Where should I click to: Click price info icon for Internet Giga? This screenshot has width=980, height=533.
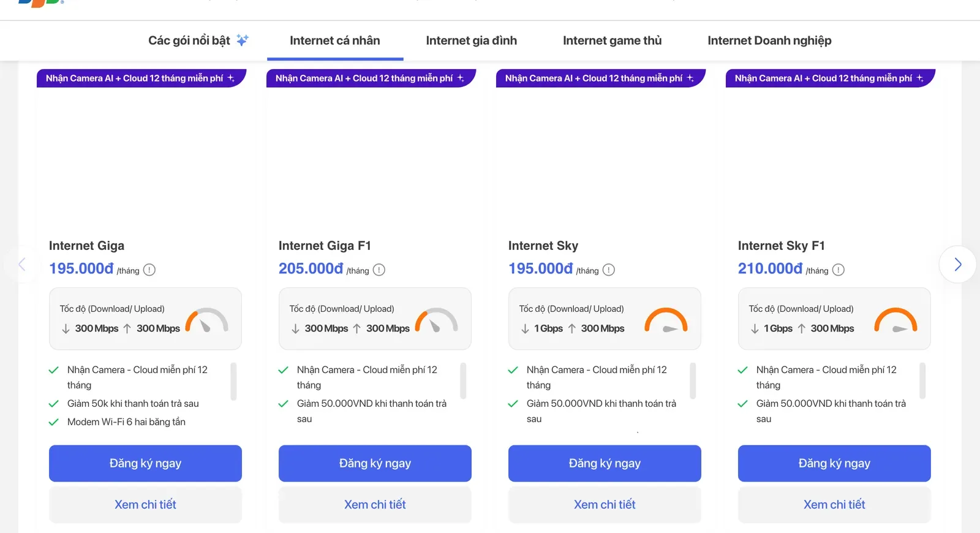149,270
